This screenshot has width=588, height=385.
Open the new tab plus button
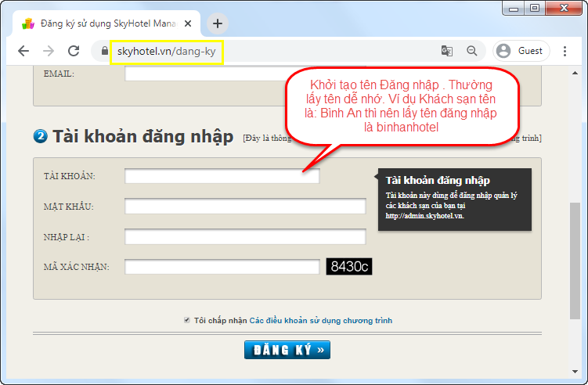[218, 23]
